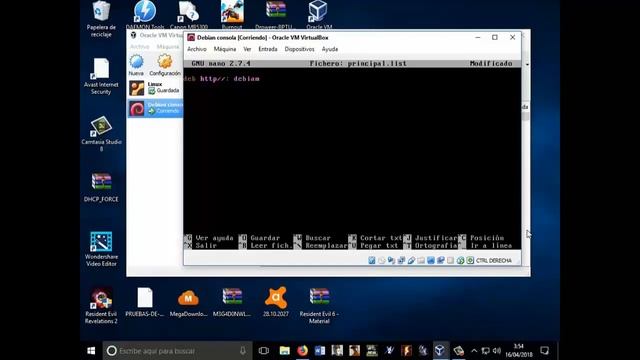The width and height of the screenshot is (640, 360).
Task: Open the Entrada menu
Action: point(268,49)
